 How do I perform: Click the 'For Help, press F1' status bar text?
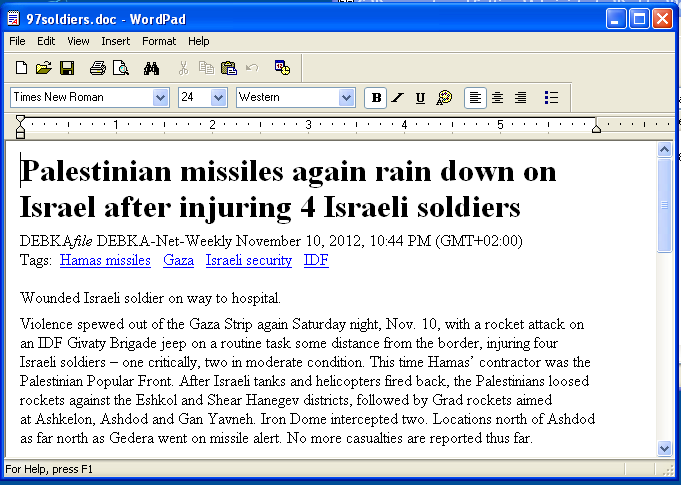pos(49,469)
